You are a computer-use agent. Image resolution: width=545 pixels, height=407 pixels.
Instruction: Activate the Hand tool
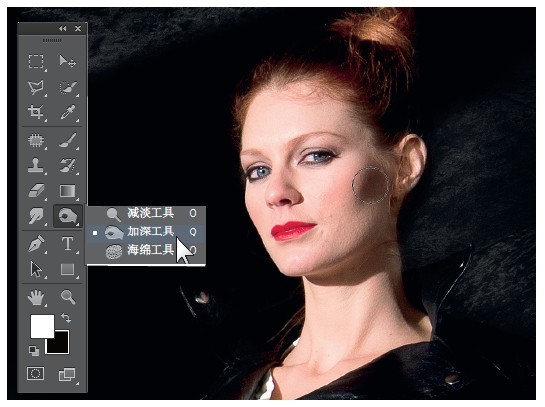coord(36,297)
